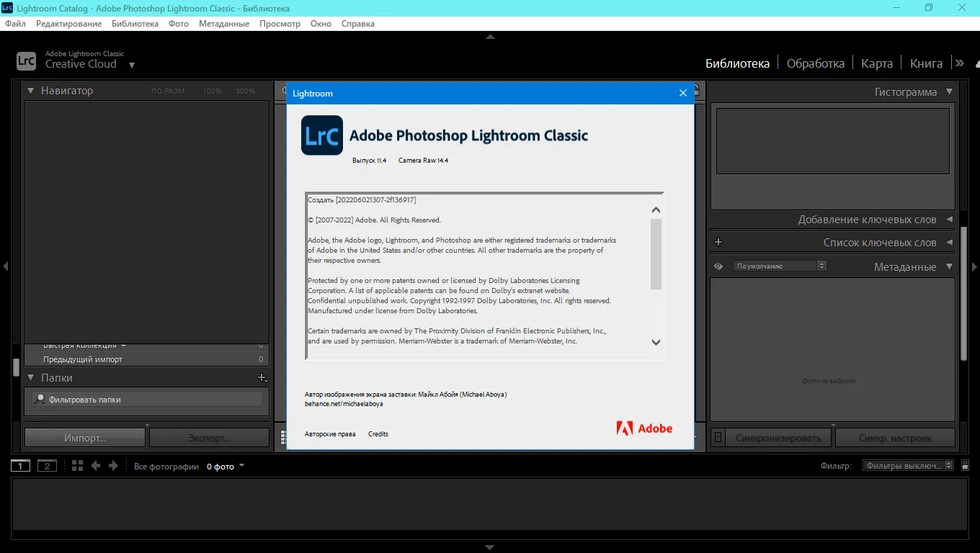980x553 pixels.
Task: Switch to grid view from the filmstrip
Action: pyautogui.click(x=78, y=466)
